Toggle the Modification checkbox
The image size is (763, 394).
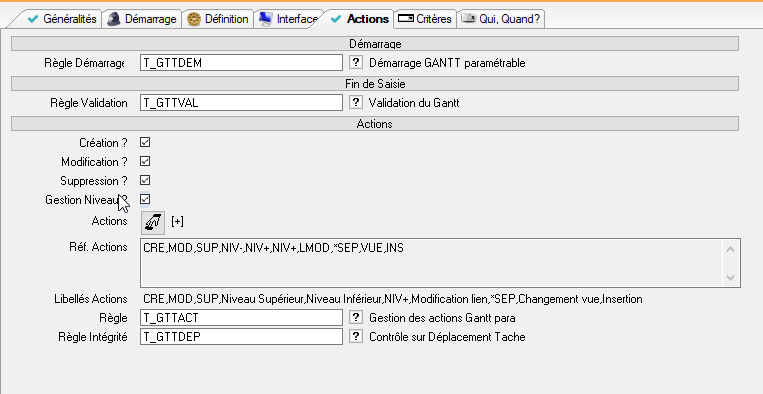click(145, 161)
